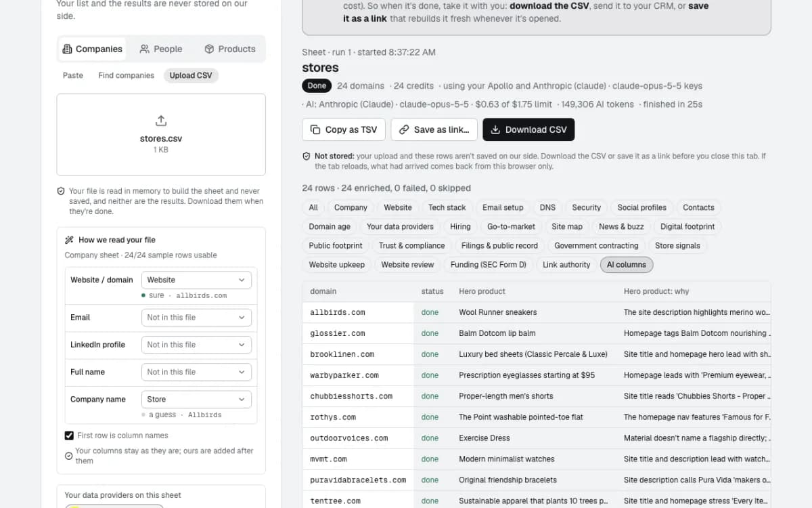812x508 pixels.
Task: Copy the sheet as TSV
Action: click(x=344, y=129)
